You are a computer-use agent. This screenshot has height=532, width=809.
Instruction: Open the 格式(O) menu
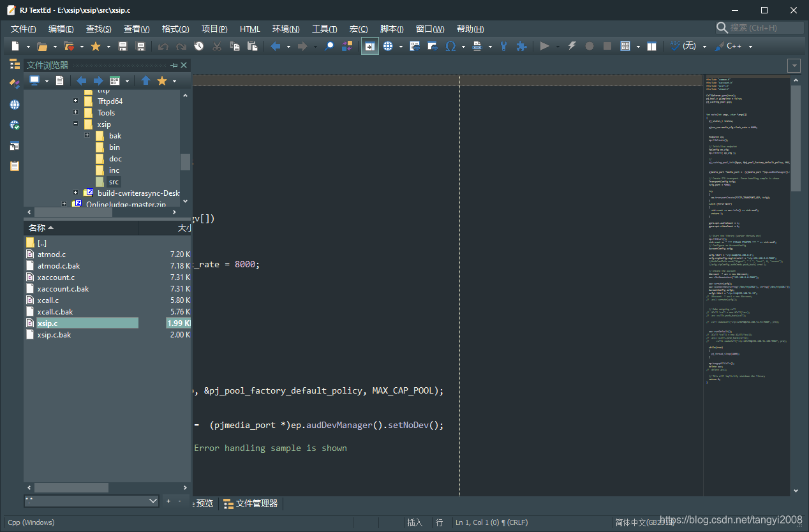coord(175,29)
